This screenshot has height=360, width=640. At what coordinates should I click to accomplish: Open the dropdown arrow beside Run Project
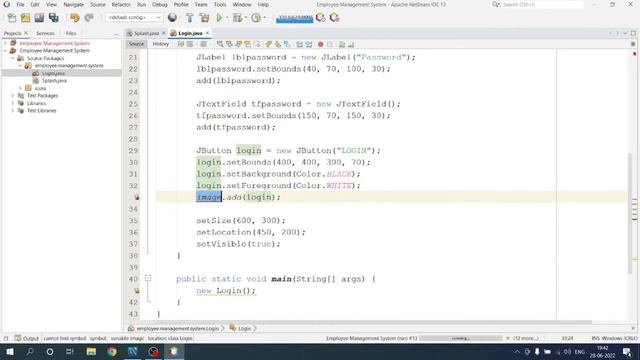(227, 18)
